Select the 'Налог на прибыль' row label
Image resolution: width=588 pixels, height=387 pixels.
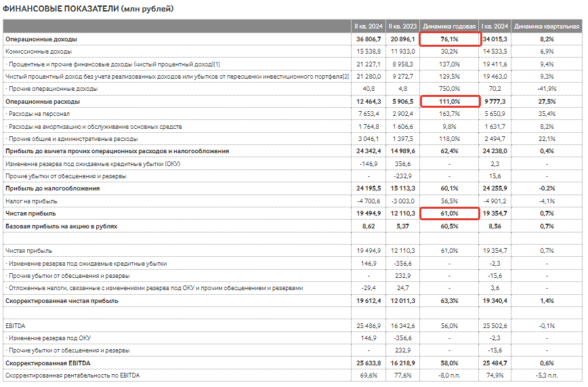[x=31, y=201]
